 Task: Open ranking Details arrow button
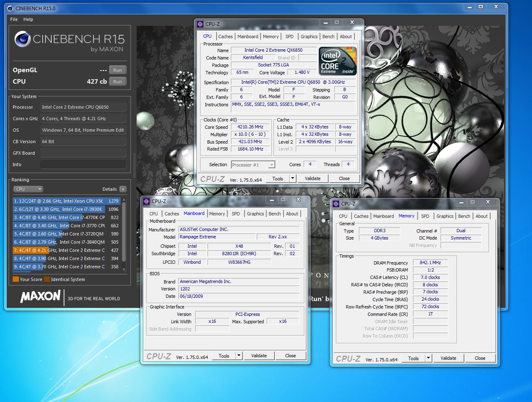(123, 189)
